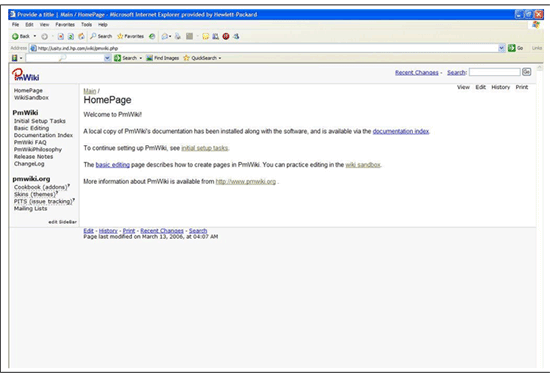Image resolution: width=550 pixels, height=378 pixels.
Task: Follow the documentation index link in page text
Action: point(401,131)
